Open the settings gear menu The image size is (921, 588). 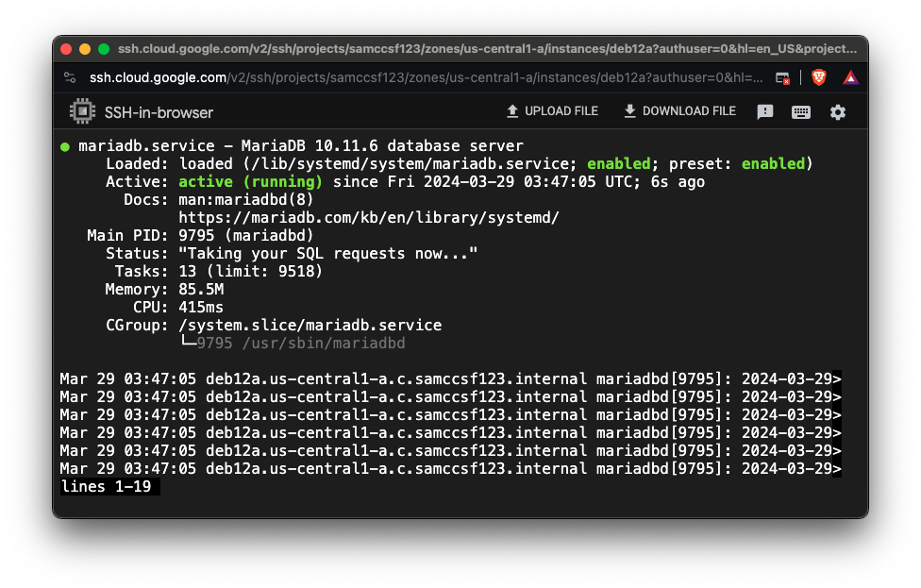coord(838,111)
